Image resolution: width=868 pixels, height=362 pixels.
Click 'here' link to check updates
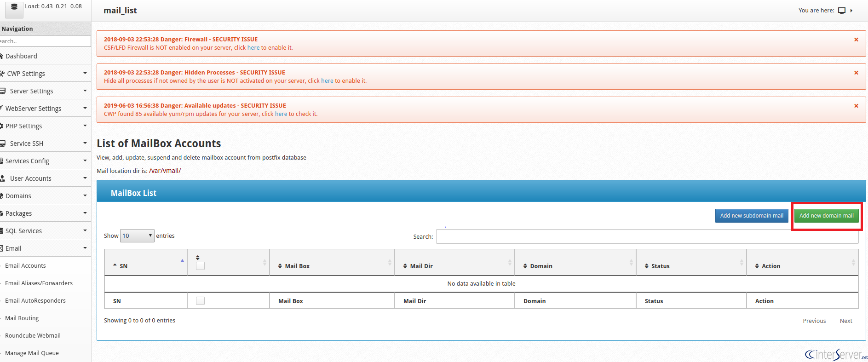tap(281, 114)
